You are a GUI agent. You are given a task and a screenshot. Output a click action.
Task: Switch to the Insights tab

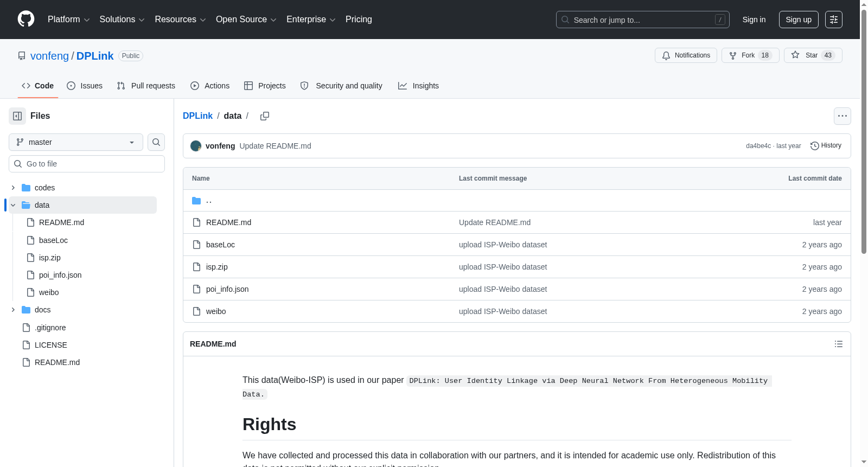click(x=418, y=86)
